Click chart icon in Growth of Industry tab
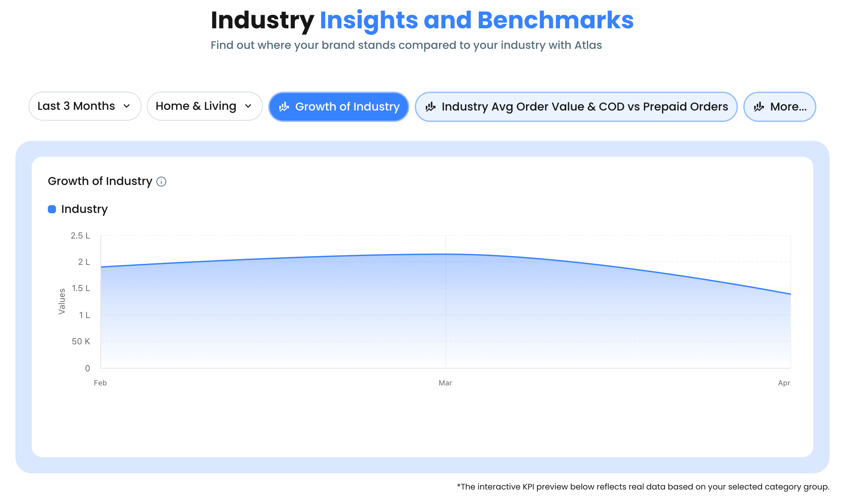Viewport: 843px width, 504px height. (284, 107)
